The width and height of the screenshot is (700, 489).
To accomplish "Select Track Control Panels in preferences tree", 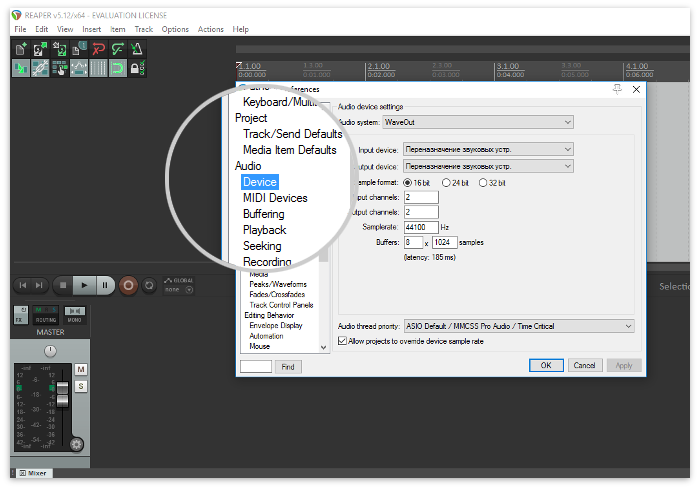I will pos(281,305).
